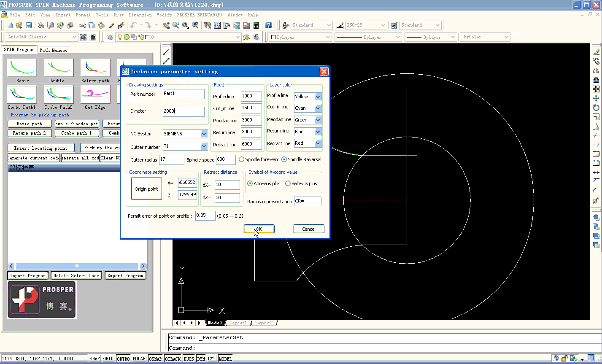The width and height of the screenshot is (602, 364).
Task: Click the Permit error input field
Action: [x=205, y=216]
